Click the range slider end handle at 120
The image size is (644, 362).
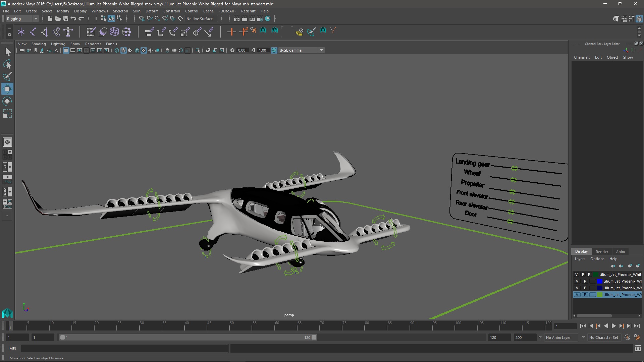click(x=314, y=338)
